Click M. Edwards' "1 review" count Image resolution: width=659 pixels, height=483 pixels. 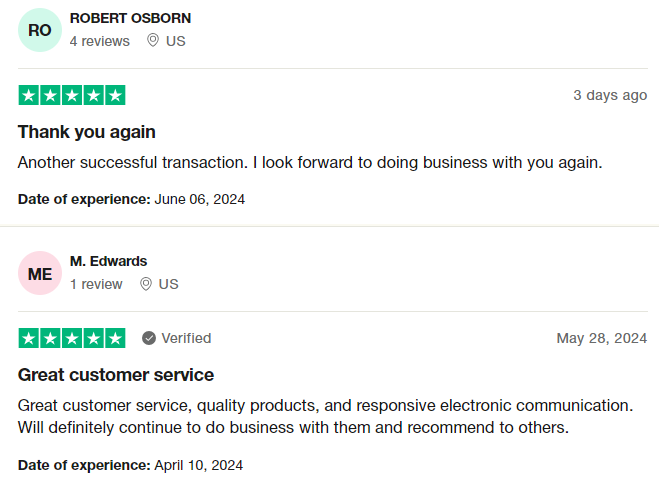[96, 284]
